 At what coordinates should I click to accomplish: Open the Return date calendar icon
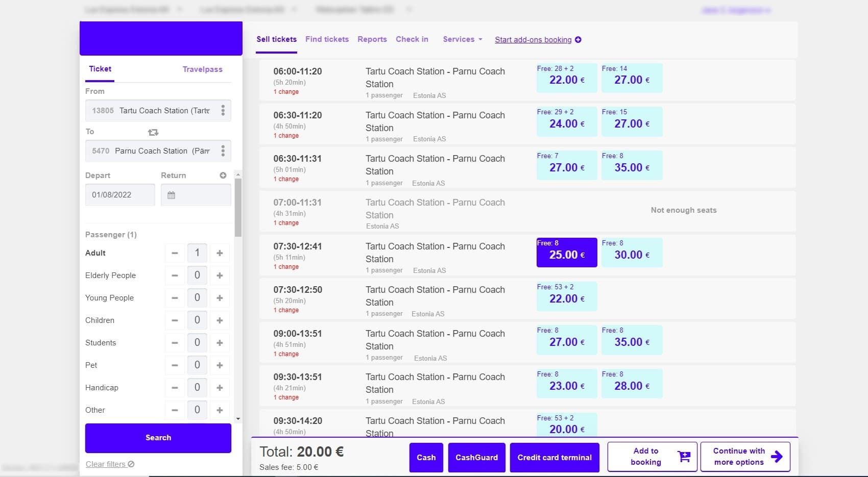(172, 195)
